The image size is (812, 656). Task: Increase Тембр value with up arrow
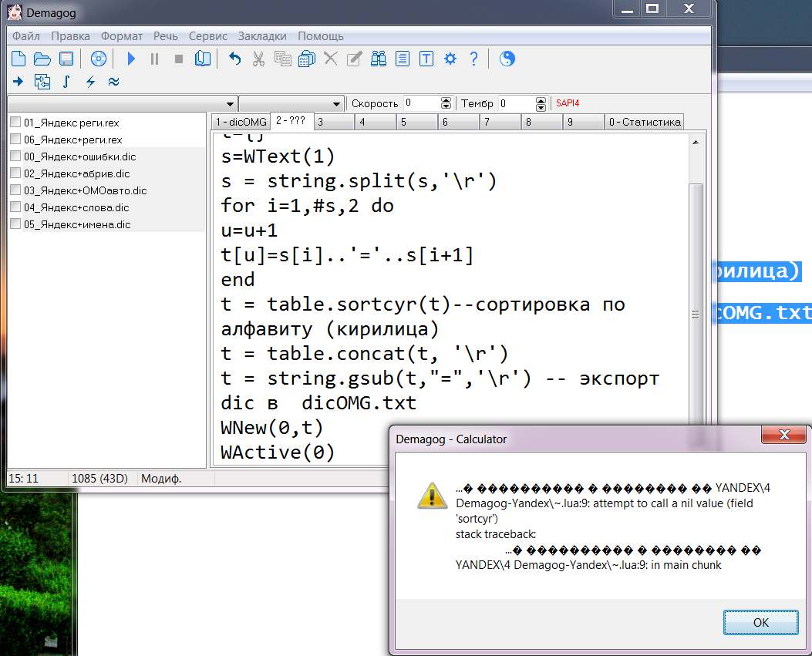(541, 100)
